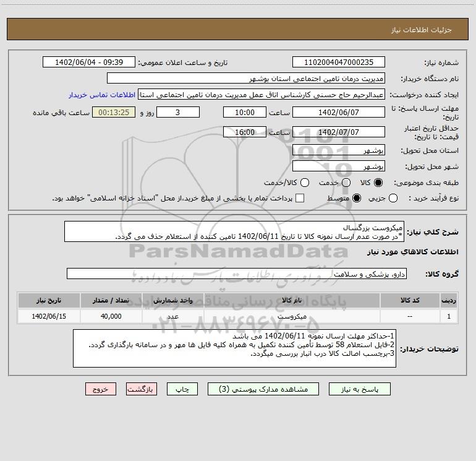Click the کد کالا column header
The image size is (476, 461).
click(410, 301)
